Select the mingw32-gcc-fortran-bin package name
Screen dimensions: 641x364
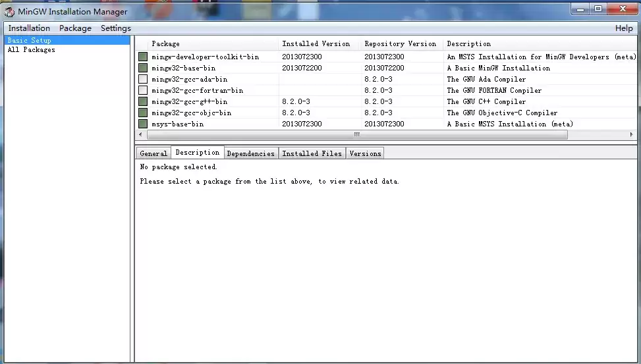coord(198,90)
